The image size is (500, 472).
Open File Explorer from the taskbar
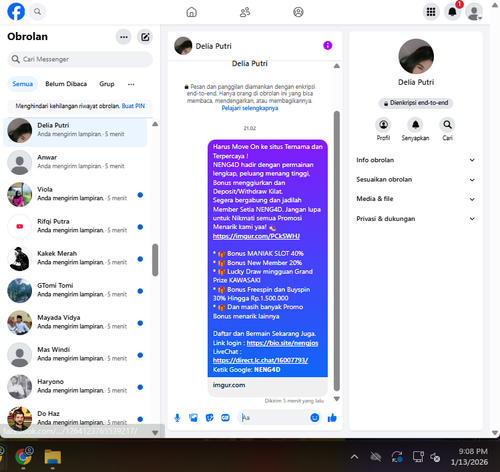53,456
